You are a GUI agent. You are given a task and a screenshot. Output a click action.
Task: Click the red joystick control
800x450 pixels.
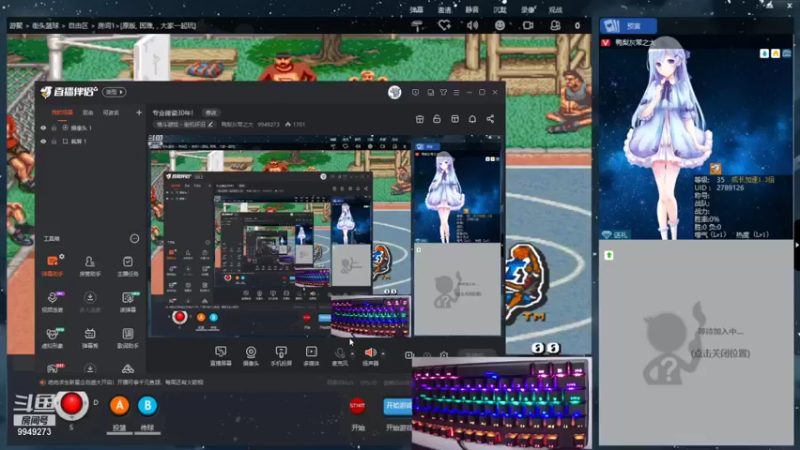coord(71,404)
